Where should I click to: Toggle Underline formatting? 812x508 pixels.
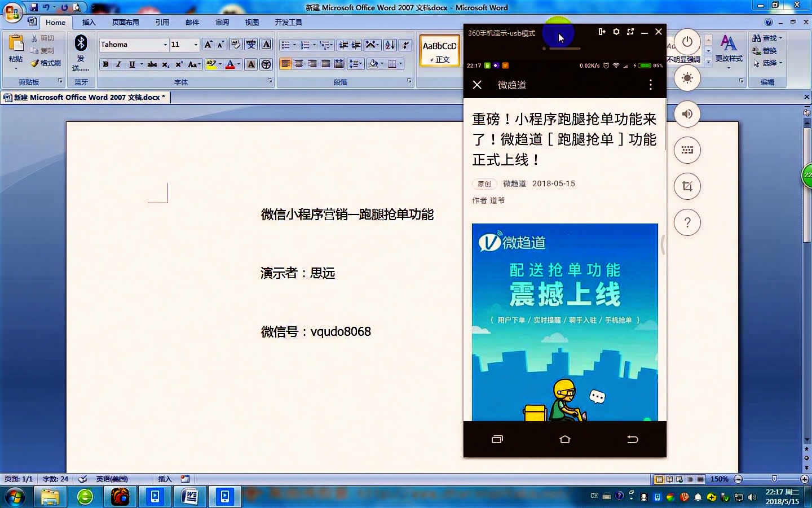[132, 64]
